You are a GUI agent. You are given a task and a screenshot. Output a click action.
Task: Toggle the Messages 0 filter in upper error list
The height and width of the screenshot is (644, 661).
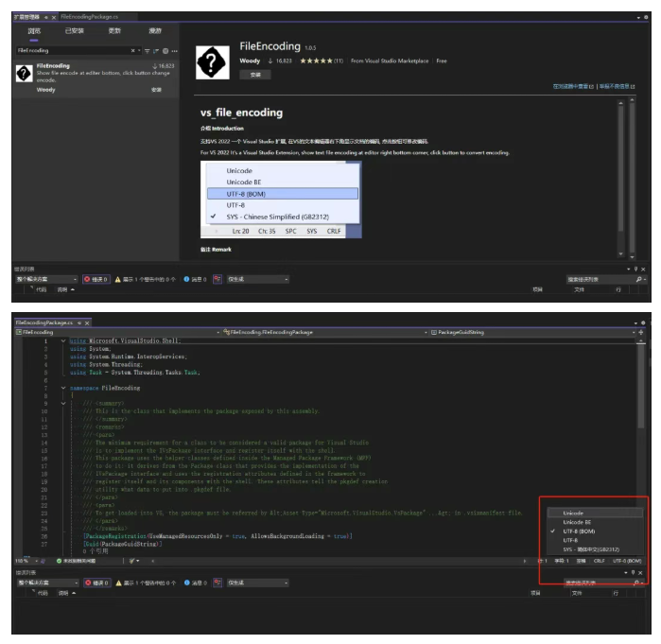click(195, 279)
